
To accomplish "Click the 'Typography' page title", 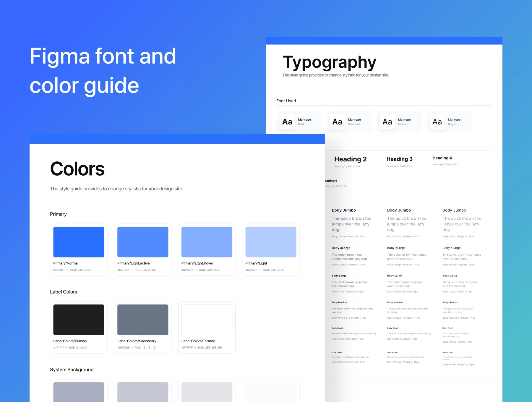I will point(330,62).
